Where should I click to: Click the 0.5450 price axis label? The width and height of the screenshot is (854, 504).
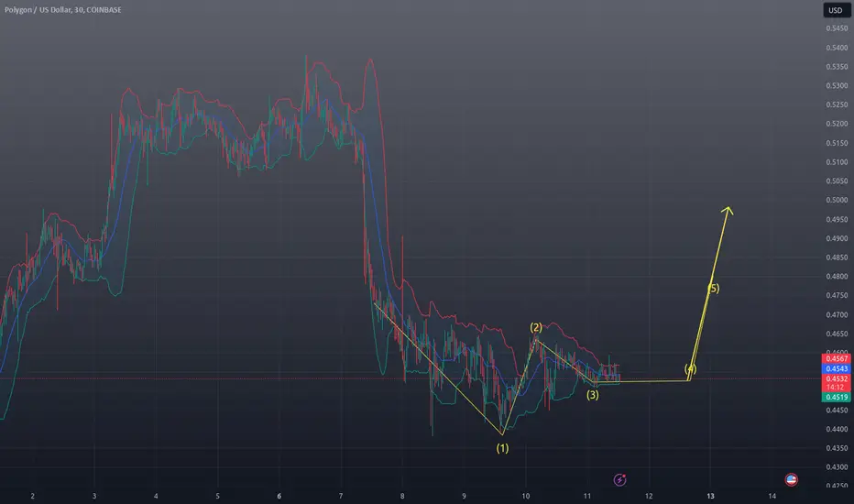[x=837, y=28]
